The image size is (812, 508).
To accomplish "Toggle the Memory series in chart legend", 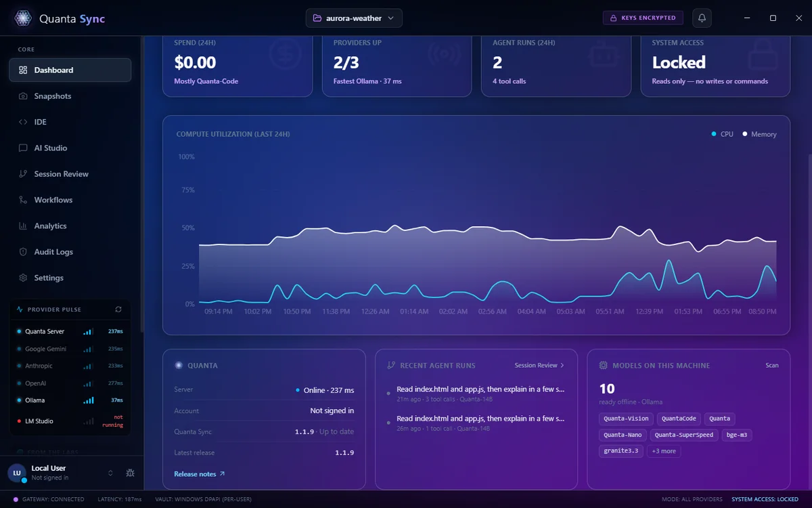I will pos(759,134).
